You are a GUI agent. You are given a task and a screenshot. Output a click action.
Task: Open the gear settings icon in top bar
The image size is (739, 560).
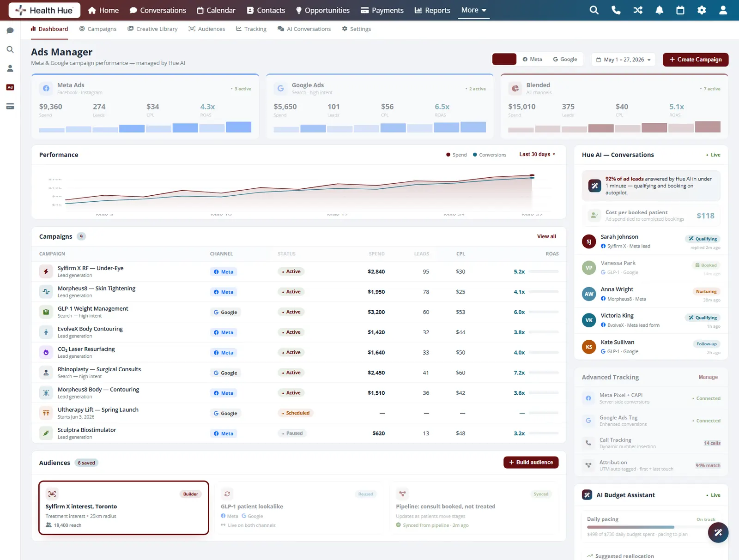click(702, 10)
